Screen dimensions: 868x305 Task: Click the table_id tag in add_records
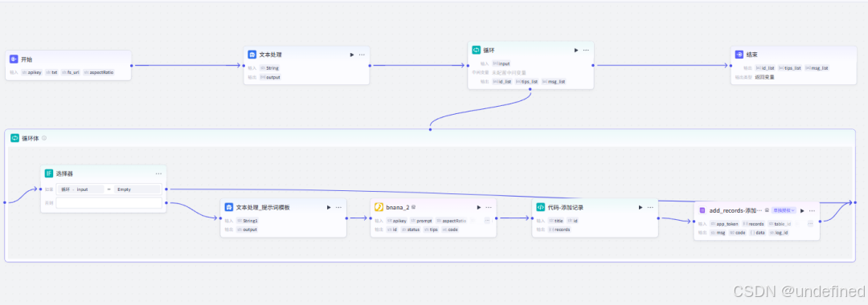[x=779, y=224]
